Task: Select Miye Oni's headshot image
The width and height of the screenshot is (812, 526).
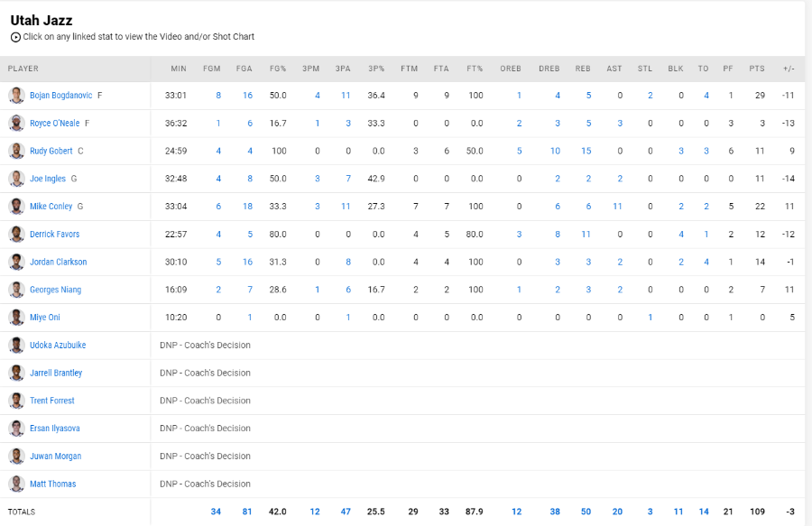Action: coord(16,318)
